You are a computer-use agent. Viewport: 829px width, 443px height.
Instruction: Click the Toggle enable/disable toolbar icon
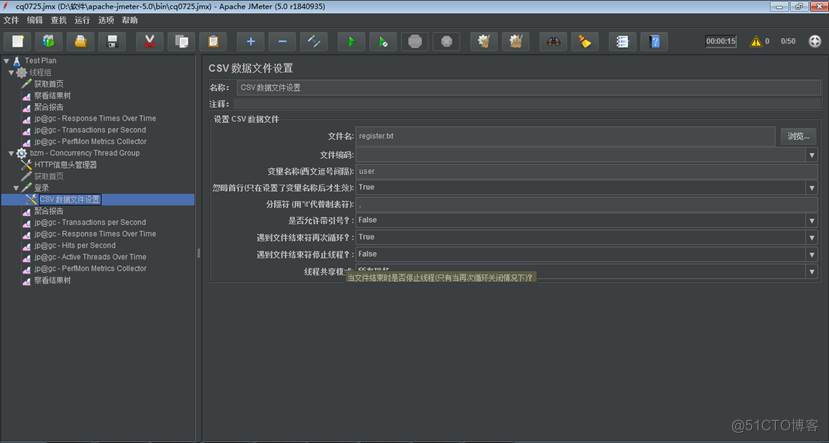point(315,41)
